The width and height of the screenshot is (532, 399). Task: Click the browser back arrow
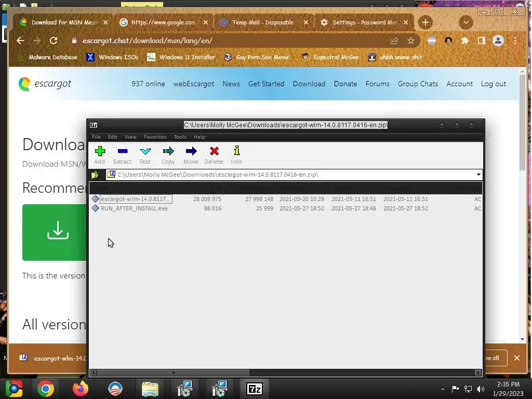(x=20, y=41)
